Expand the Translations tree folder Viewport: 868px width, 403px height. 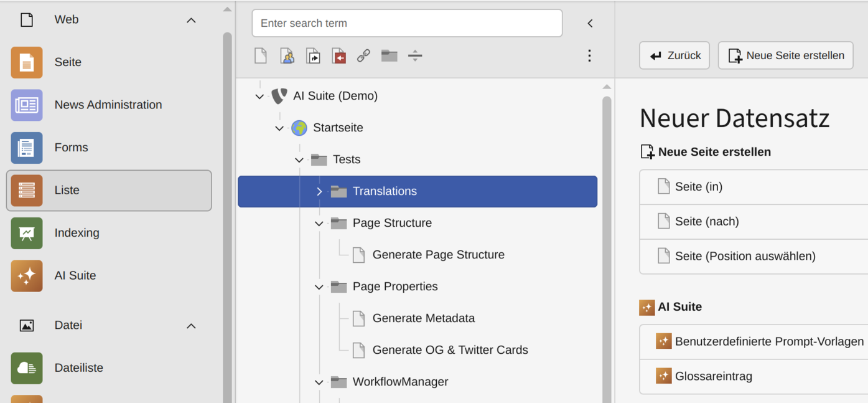319,191
